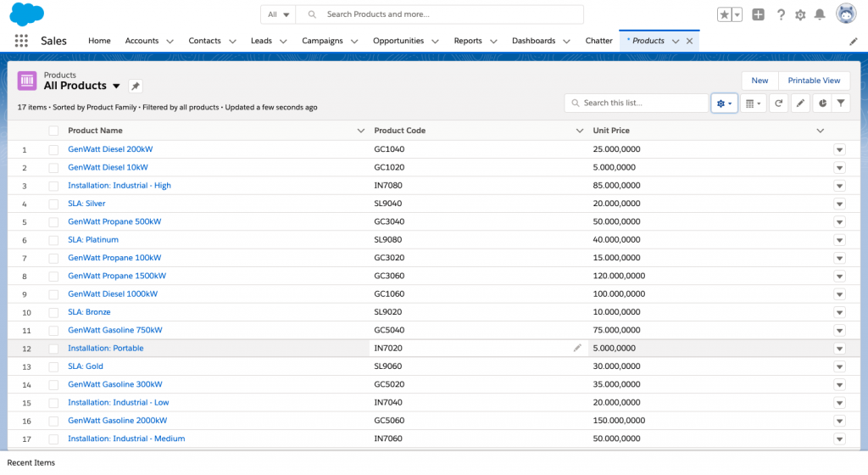Select the GenWatt Gasoline 750kW checkbox

(53, 331)
